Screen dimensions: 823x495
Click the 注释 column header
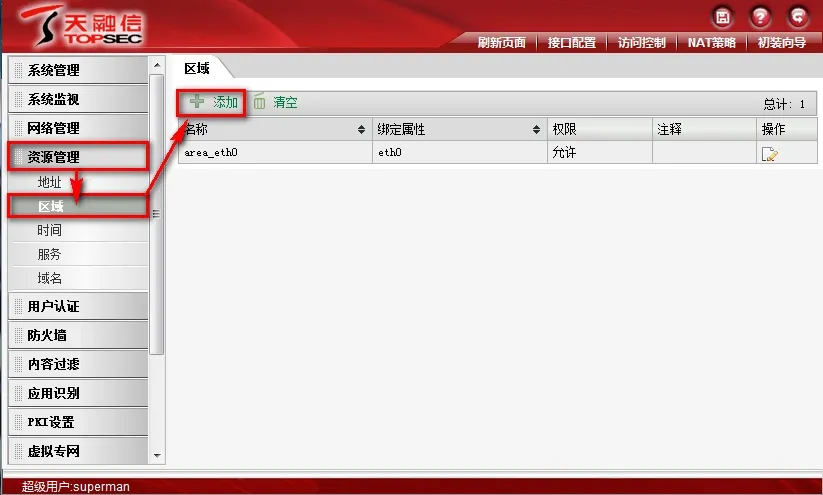coord(704,129)
